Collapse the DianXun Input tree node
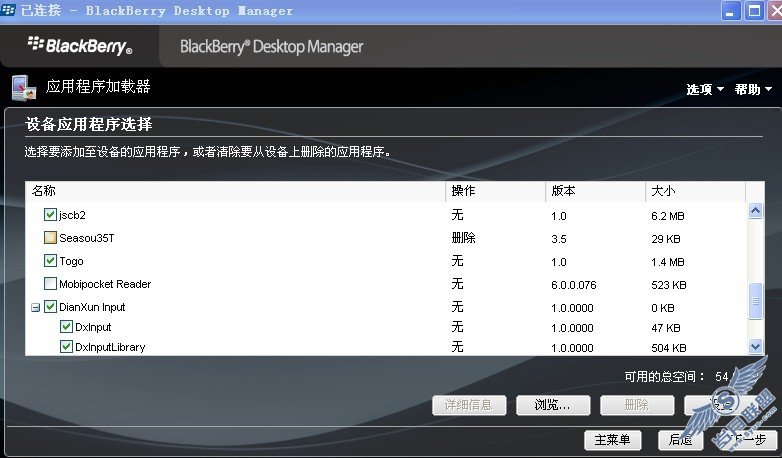This screenshot has width=782, height=458. [x=35, y=307]
